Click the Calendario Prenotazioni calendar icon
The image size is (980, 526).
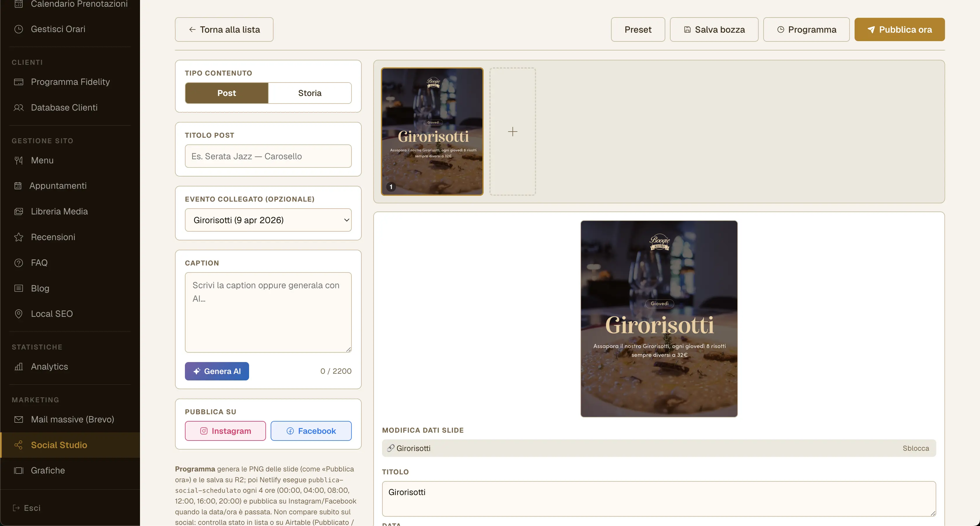coord(19,4)
